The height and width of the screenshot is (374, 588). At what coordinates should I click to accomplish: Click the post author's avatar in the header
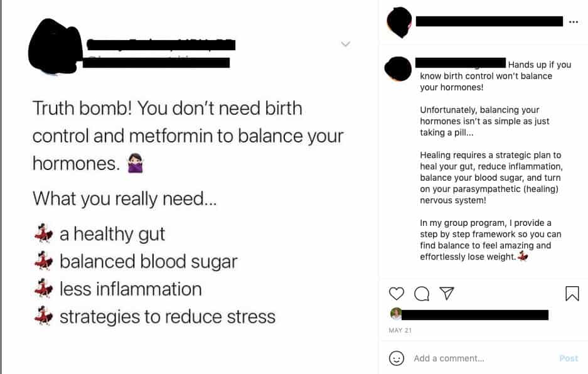pyautogui.click(x=399, y=22)
